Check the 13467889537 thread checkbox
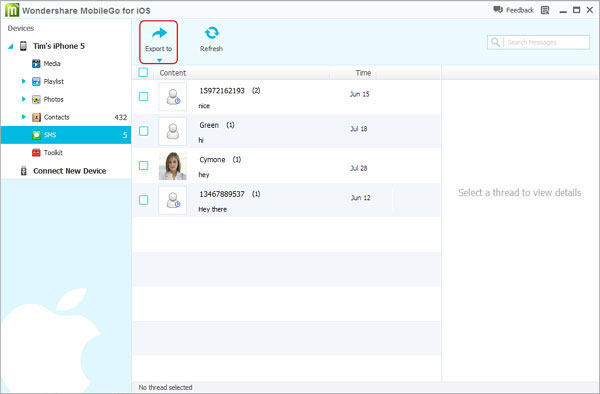Screen dimensions: 600x394 [143, 200]
